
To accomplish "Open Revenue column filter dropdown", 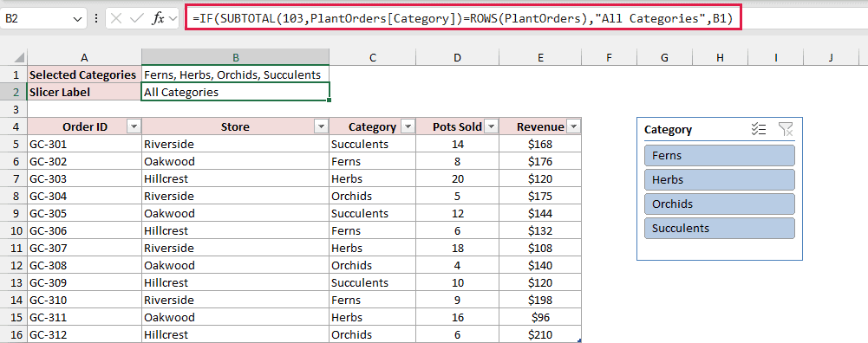I will pyautogui.click(x=573, y=126).
